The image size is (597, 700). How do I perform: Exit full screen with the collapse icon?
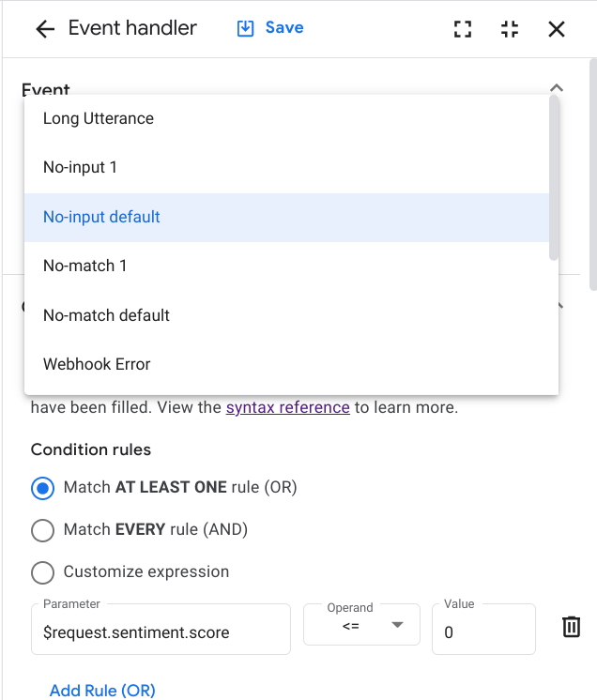(x=510, y=29)
